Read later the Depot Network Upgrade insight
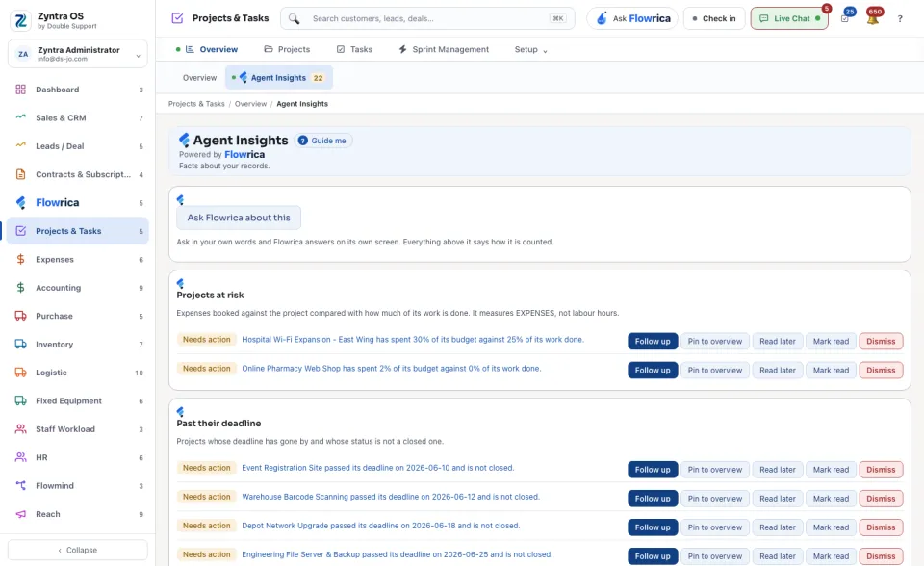 click(778, 527)
